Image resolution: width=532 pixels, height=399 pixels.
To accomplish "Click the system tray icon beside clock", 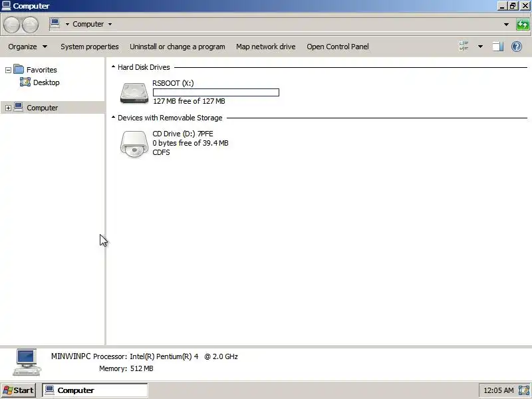I will click(x=524, y=390).
